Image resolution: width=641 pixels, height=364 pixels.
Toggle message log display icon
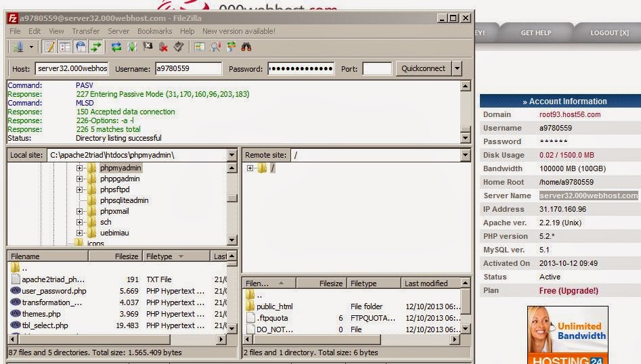click(49, 47)
